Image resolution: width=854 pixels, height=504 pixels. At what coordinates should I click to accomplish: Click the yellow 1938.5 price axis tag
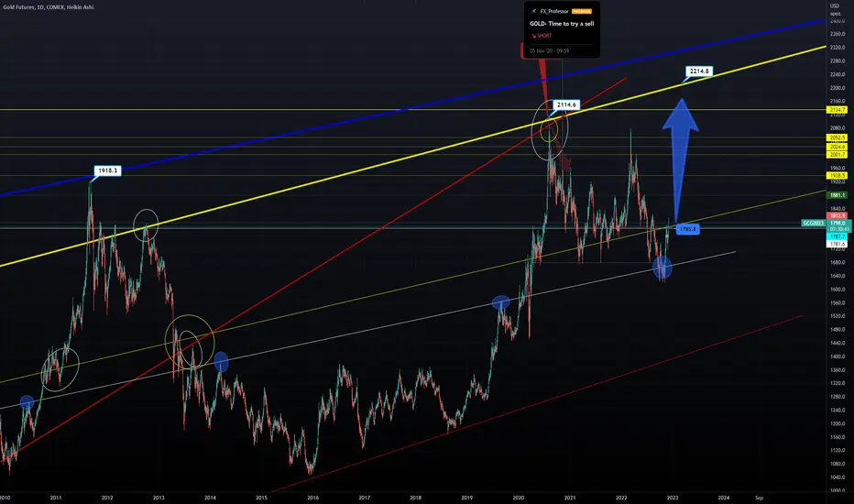click(x=838, y=175)
